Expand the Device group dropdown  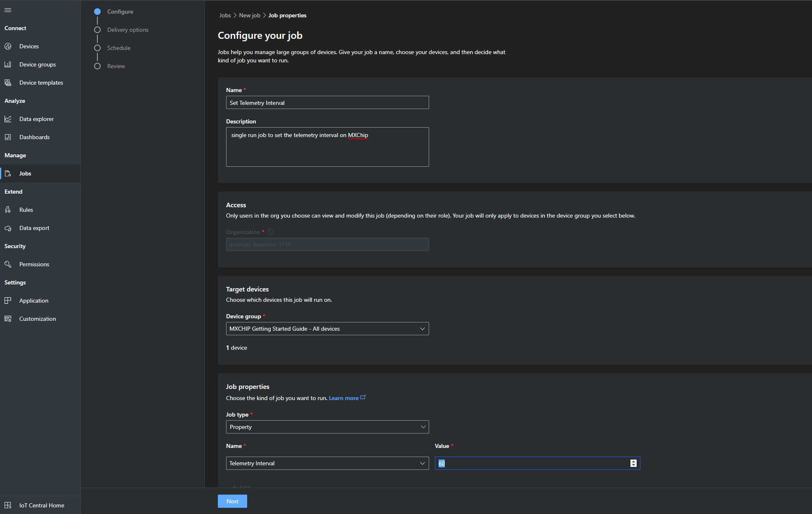(x=327, y=329)
